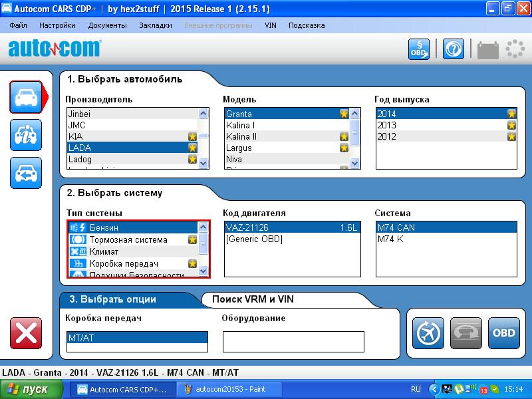Switch to Поиск VRM и VIN tab

tap(253, 299)
